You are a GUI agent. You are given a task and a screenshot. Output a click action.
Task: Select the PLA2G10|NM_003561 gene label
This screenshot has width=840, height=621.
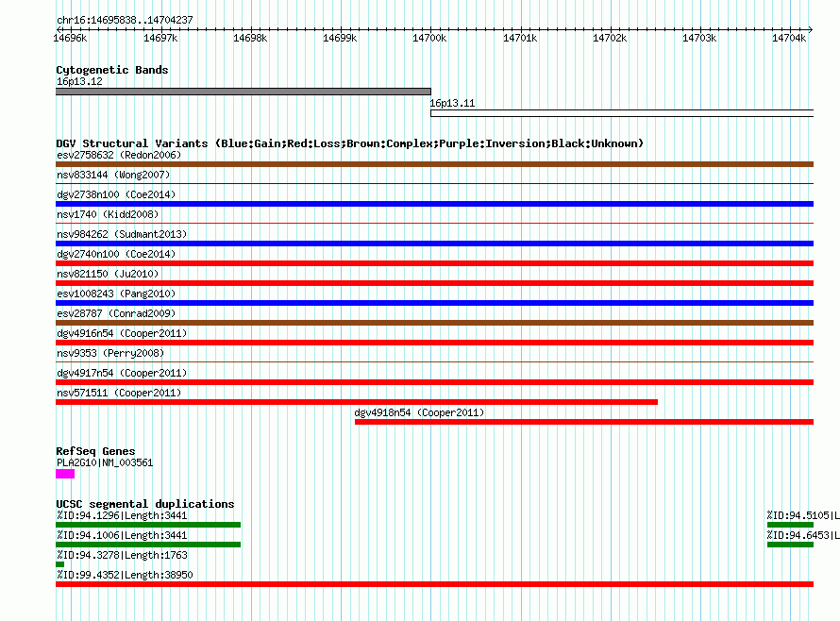pyautogui.click(x=105, y=462)
